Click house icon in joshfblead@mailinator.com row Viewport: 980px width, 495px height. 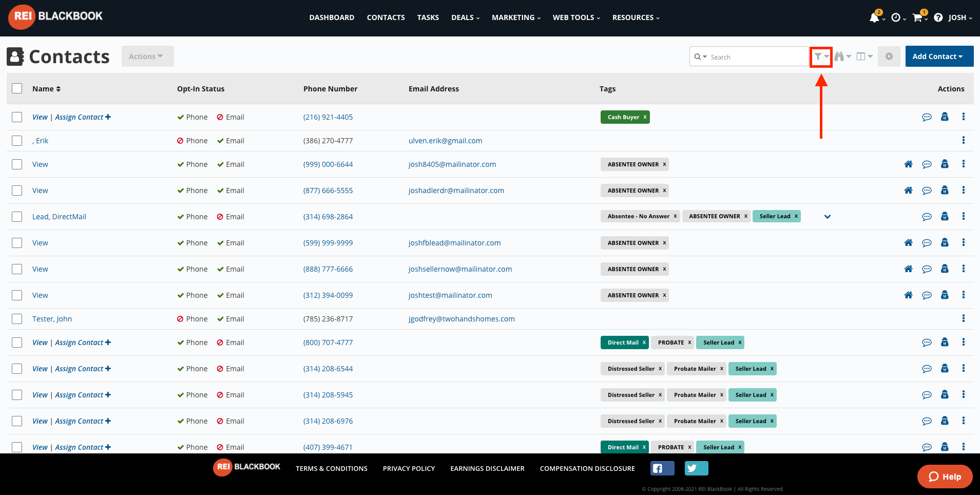pos(908,243)
